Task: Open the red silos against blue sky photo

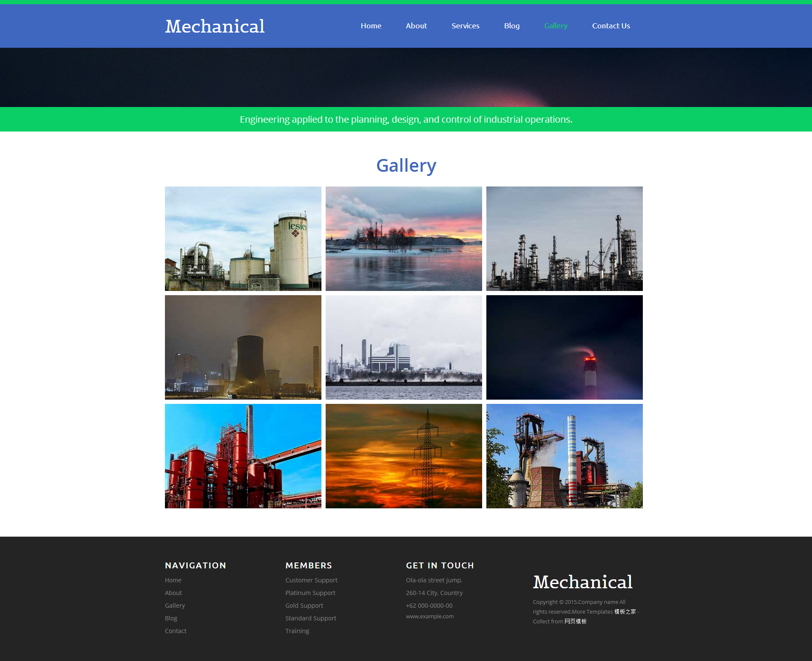Action: (x=243, y=456)
